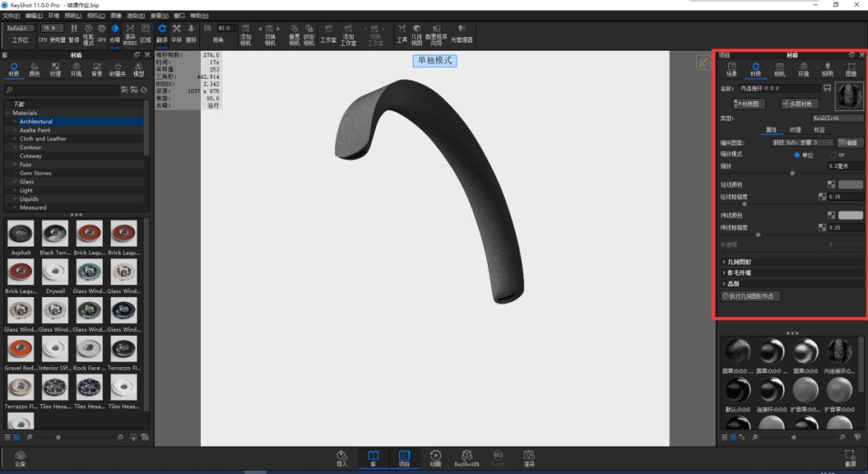Open KeyShotXR from bottom bar

coord(467,458)
